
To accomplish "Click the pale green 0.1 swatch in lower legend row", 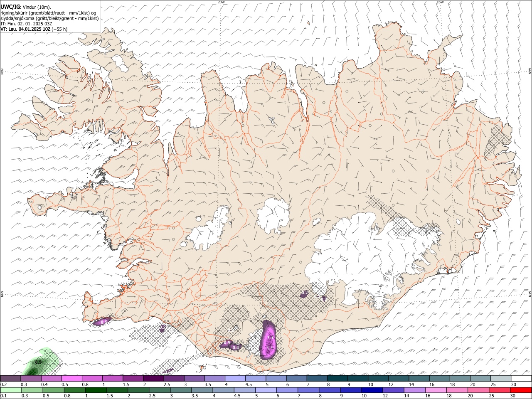I will pos(11,390).
